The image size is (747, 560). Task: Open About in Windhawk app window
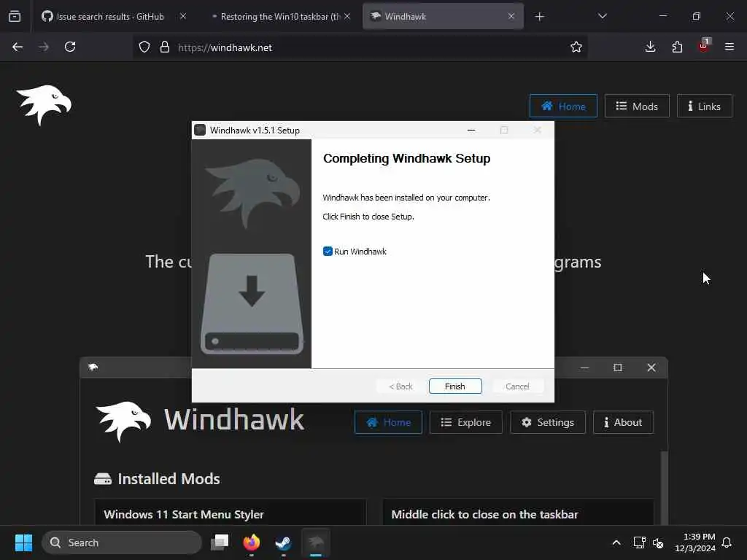pos(623,422)
